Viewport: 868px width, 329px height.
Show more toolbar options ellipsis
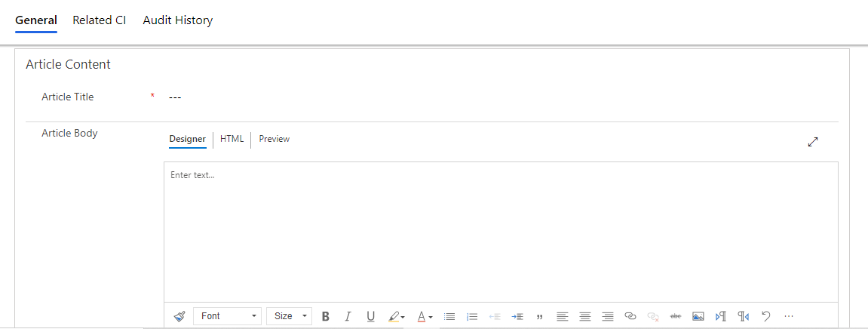789,316
